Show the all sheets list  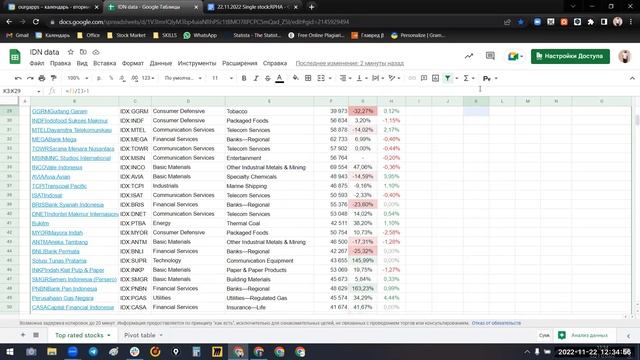tap(36, 335)
